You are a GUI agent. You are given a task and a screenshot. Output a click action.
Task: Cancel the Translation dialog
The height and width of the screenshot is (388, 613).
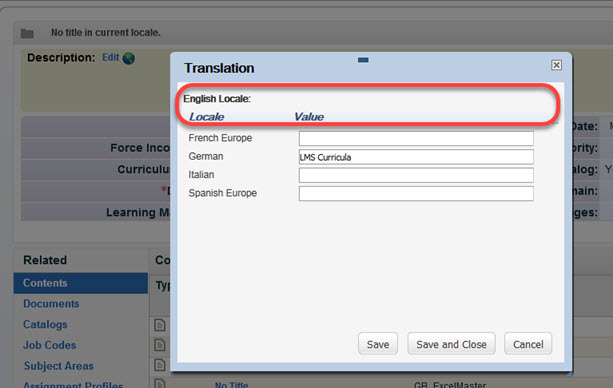tap(528, 344)
